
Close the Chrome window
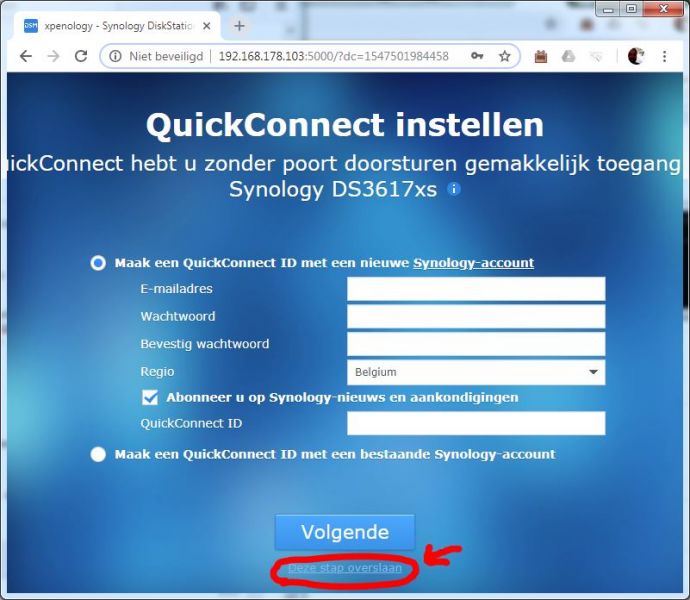(664, 9)
